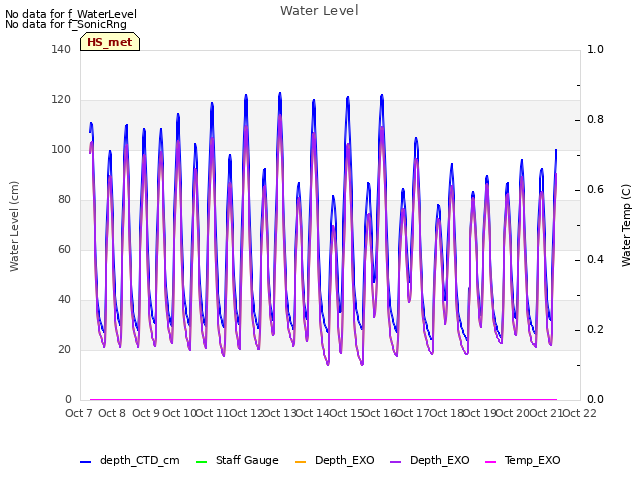Click the orange Depth_EXO legend swatch
The height and width of the screenshot is (480, 640).
click(x=300, y=462)
